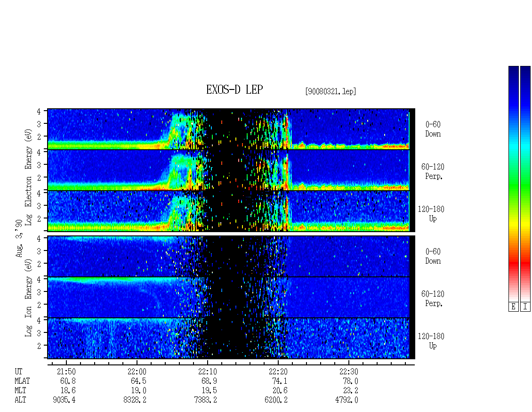Screen dimensions: 532x412
Task: Click the ALT value "9035.4"
Action: coord(64,400)
